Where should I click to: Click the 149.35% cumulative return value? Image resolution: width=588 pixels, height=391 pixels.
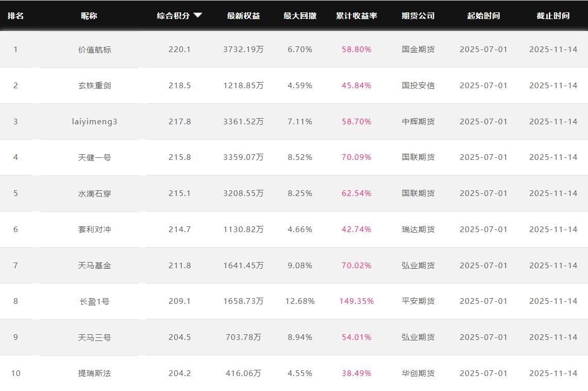pos(356,301)
